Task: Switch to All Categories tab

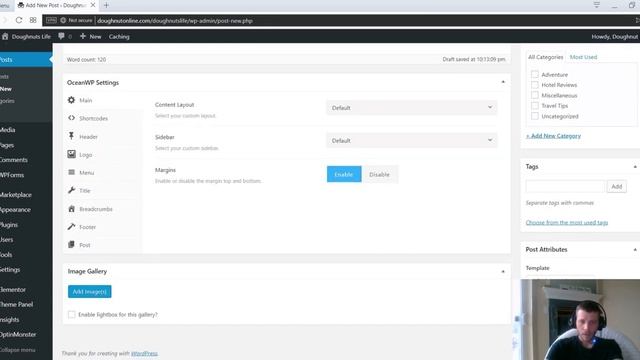Action: pyautogui.click(x=545, y=57)
